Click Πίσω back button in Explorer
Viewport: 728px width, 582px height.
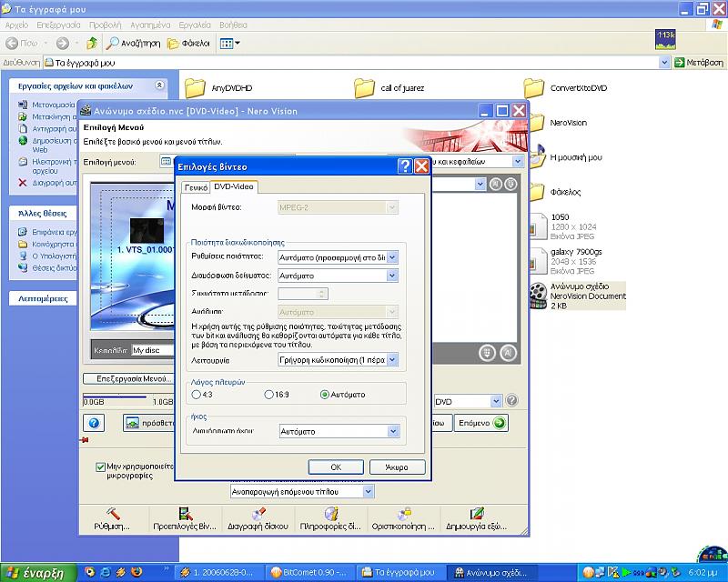click(21, 43)
